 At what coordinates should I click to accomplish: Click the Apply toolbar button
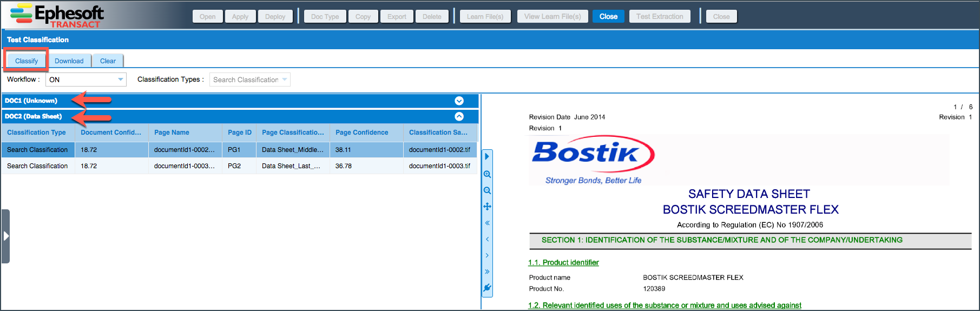[240, 17]
